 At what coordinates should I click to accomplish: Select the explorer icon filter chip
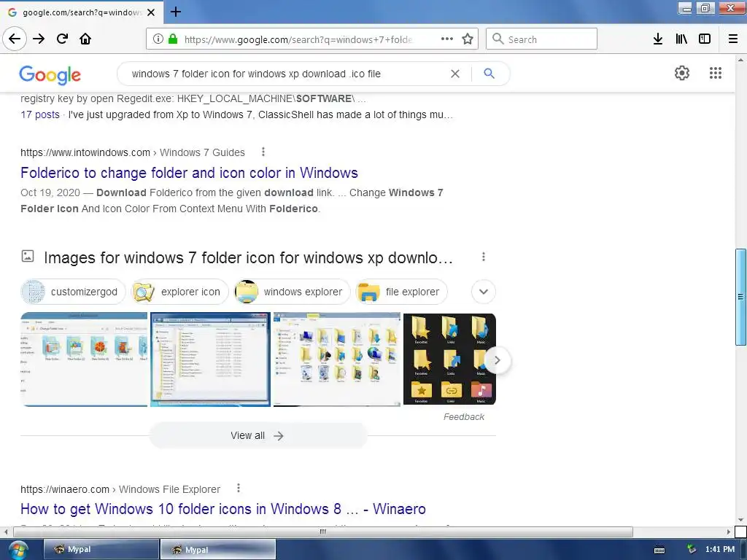click(x=179, y=292)
